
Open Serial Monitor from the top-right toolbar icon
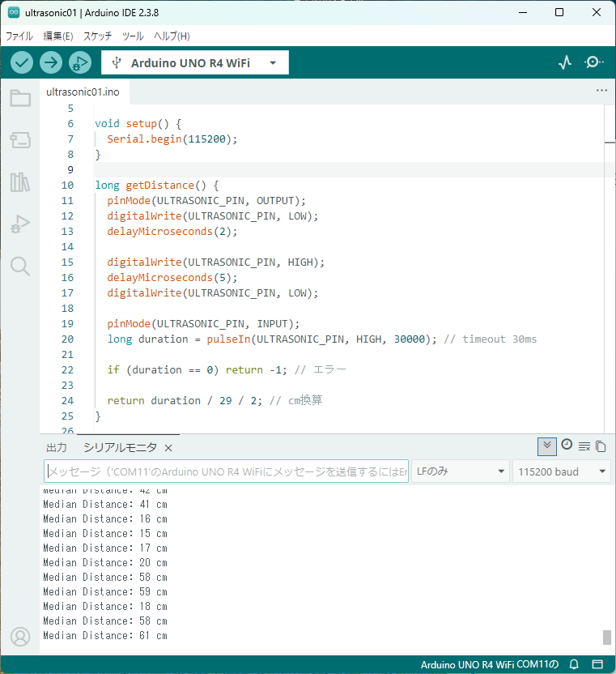[594, 62]
